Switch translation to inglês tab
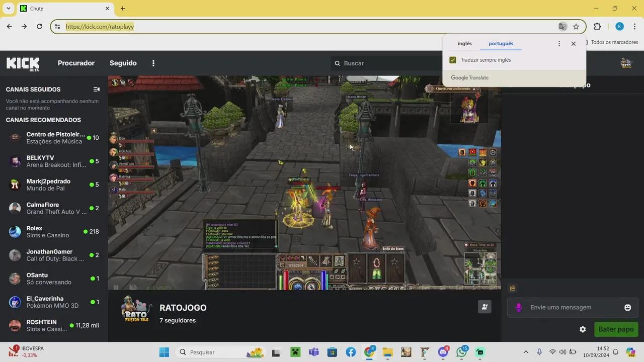The image size is (644, 362). coord(464,44)
